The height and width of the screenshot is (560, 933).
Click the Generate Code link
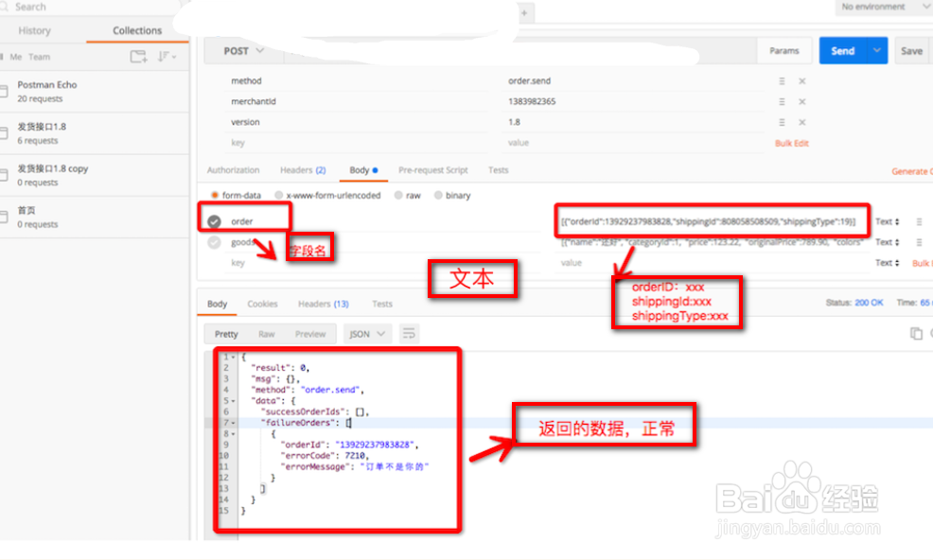pos(912,171)
